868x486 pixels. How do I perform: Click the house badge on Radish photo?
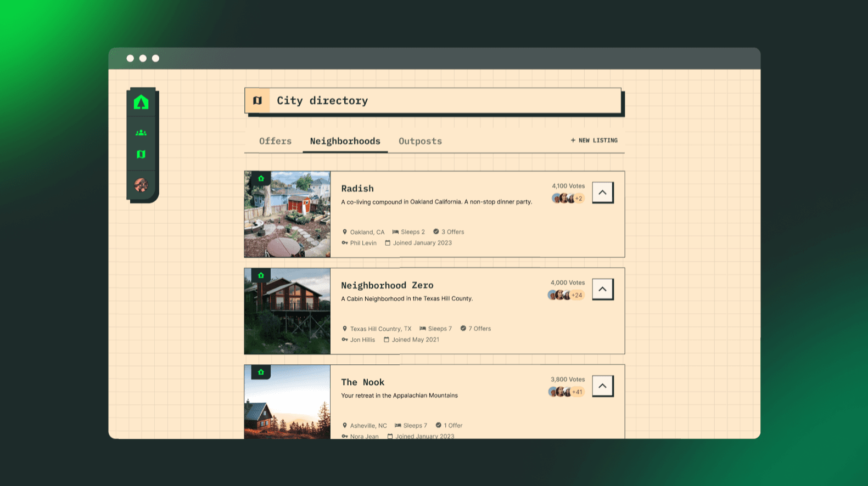pos(261,178)
